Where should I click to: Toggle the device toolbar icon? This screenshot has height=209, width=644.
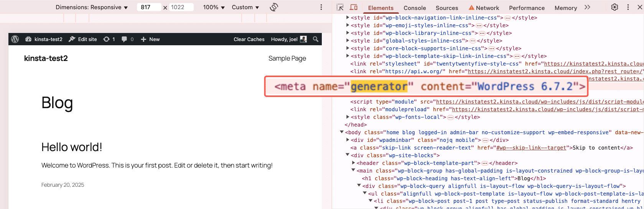[x=354, y=7]
